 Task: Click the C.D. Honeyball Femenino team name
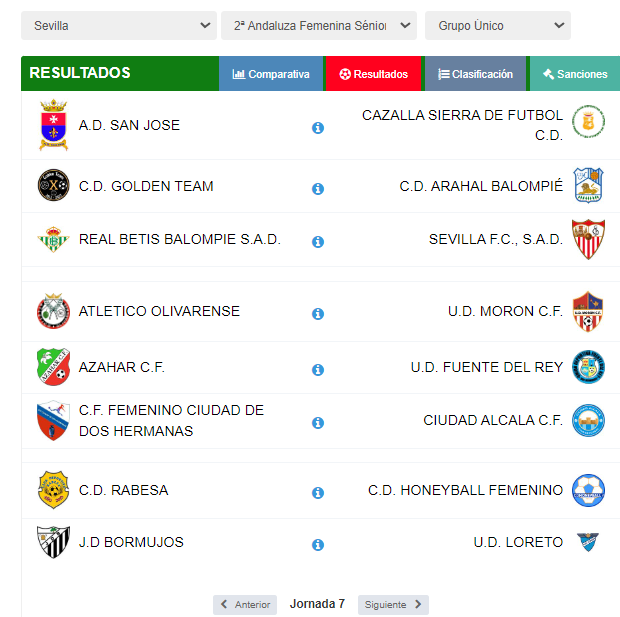[465, 490]
